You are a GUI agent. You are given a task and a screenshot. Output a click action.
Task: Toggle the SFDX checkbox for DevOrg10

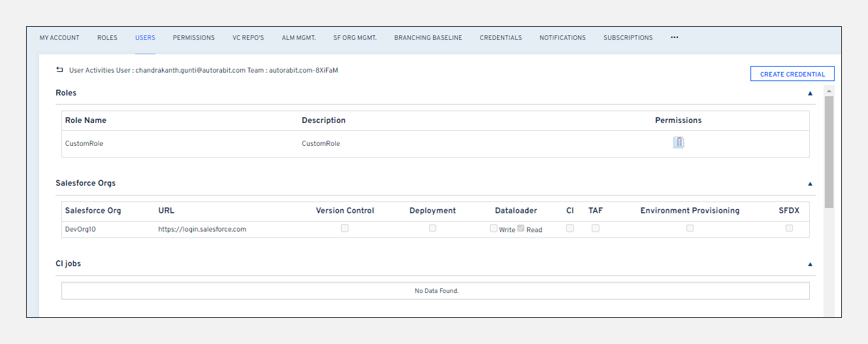tap(789, 228)
